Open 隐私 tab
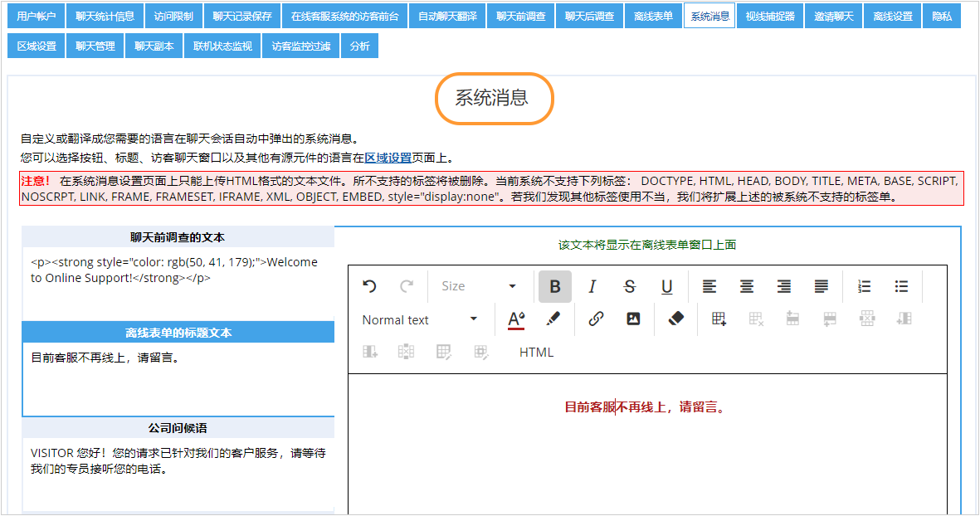Viewport: 980px width, 516px height. point(942,17)
